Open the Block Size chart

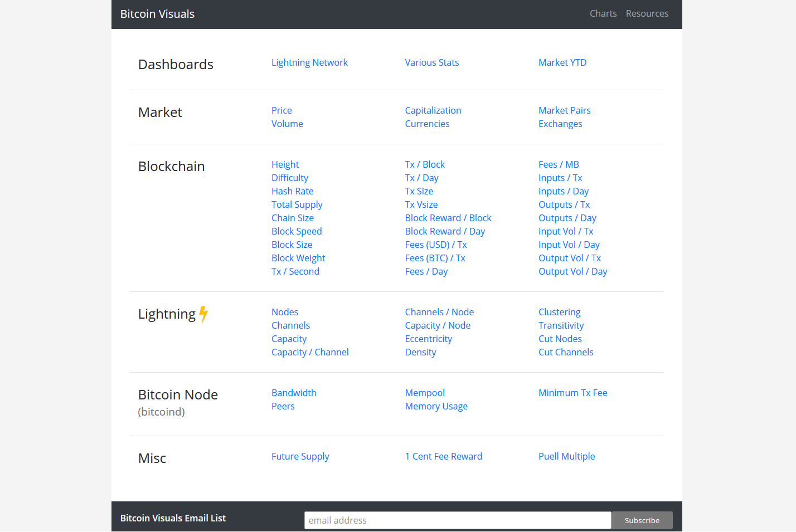292,245
